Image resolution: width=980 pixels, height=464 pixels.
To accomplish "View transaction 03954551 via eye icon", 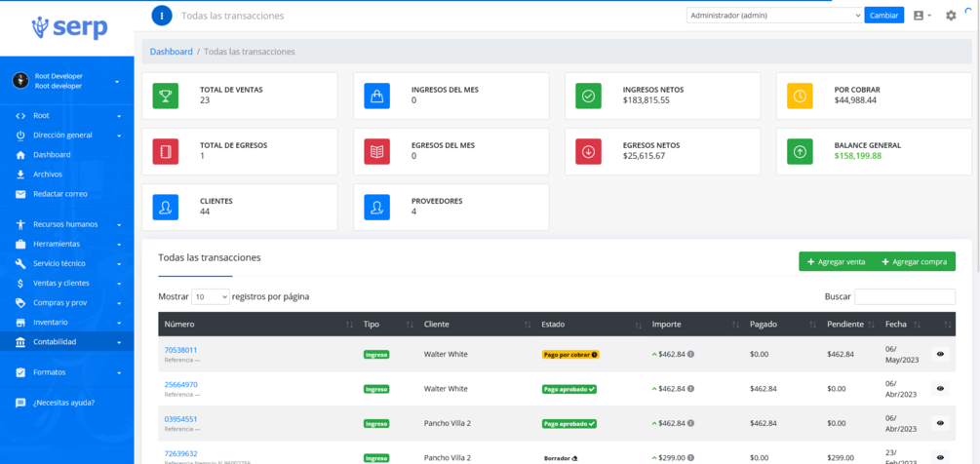I will [940, 423].
